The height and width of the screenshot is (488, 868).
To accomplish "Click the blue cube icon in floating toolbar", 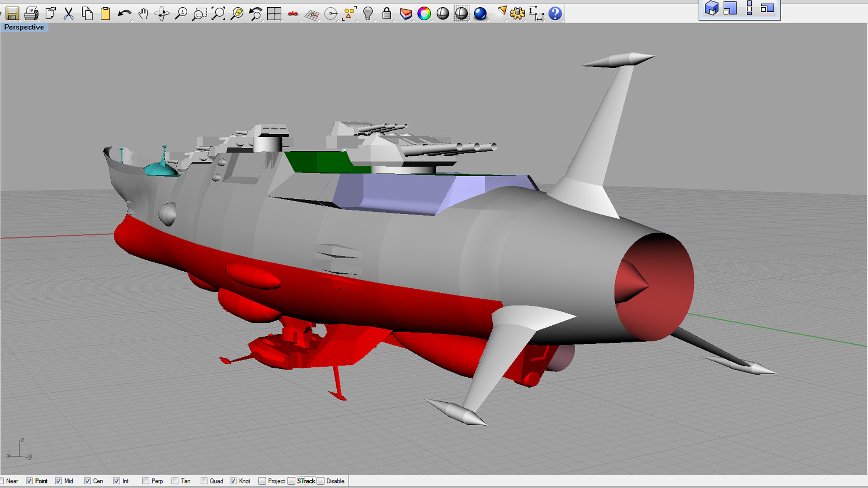I will click(x=712, y=8).
